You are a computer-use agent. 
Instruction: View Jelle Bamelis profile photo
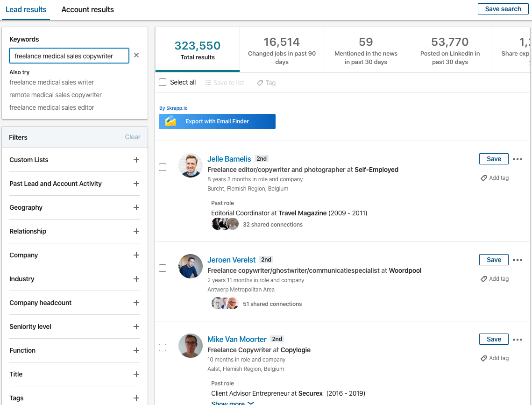(191, 165)
